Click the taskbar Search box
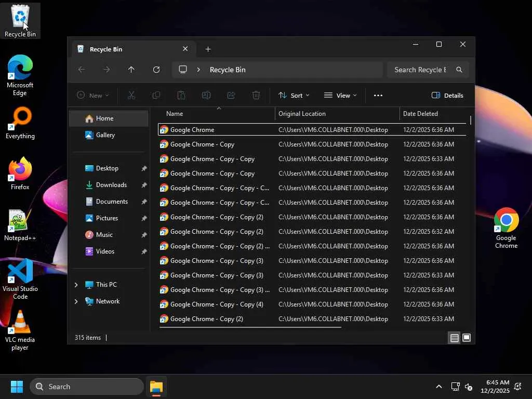The height and width of the screenshot is (399, 532). pos(87,387)
